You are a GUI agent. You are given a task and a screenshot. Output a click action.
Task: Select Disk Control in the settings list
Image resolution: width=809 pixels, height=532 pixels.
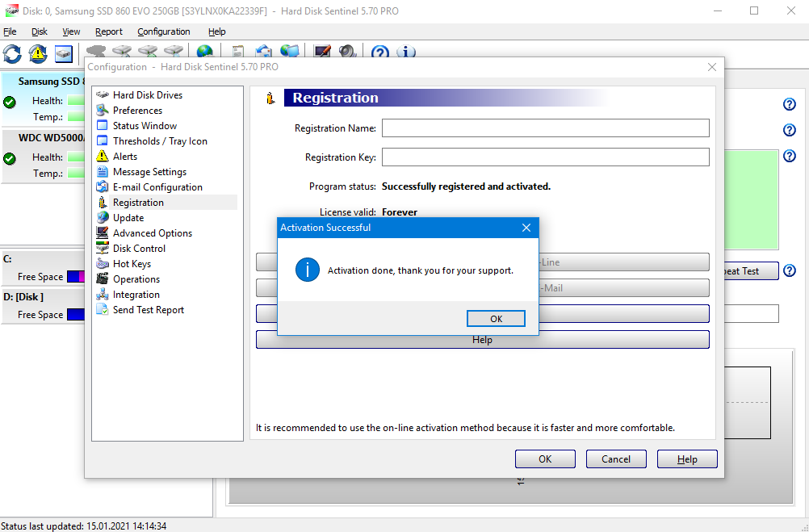(x=139, y=248)
